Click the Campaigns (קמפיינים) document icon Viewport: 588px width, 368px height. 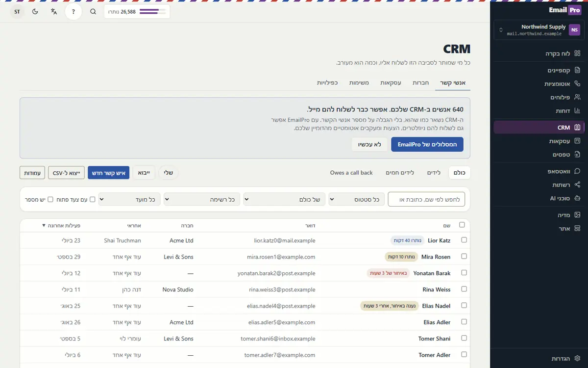tap(577, 70)
